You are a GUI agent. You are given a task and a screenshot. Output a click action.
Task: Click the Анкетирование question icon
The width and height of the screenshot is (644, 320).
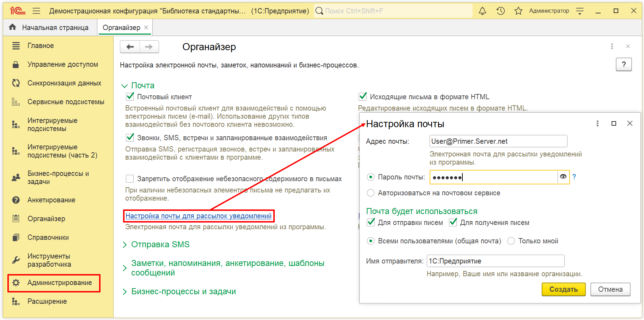tap(16, 200)
